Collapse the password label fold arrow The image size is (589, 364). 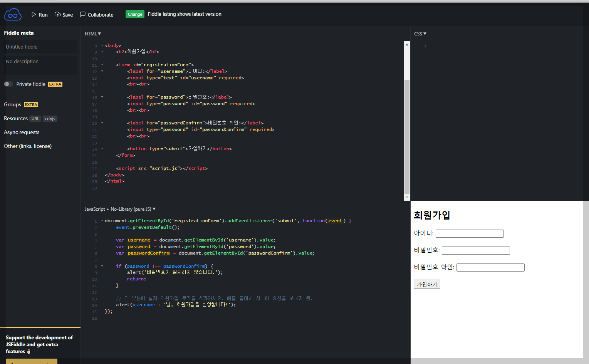102,97
